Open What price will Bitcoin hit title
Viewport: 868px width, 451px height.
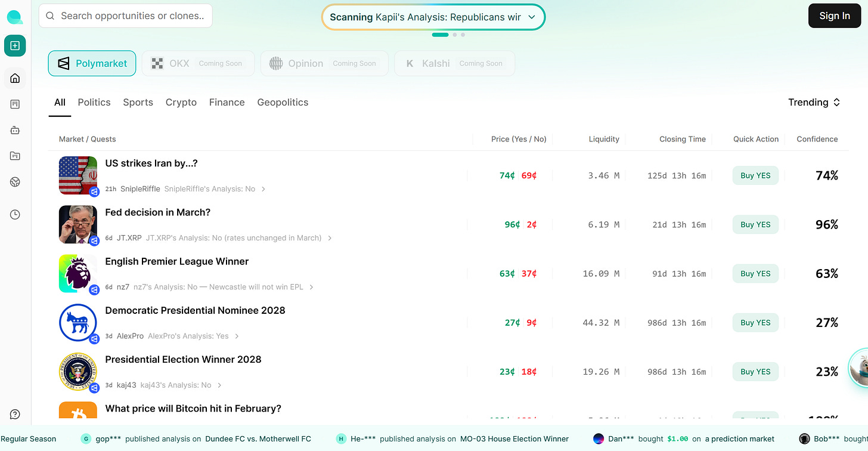(x=193, y=409)
